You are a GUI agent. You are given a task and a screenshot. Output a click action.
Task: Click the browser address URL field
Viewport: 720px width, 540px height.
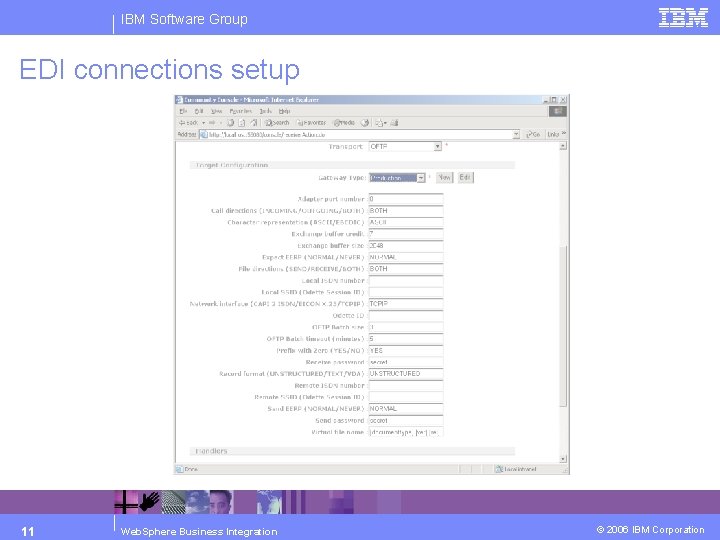click(x=360, y=135)
